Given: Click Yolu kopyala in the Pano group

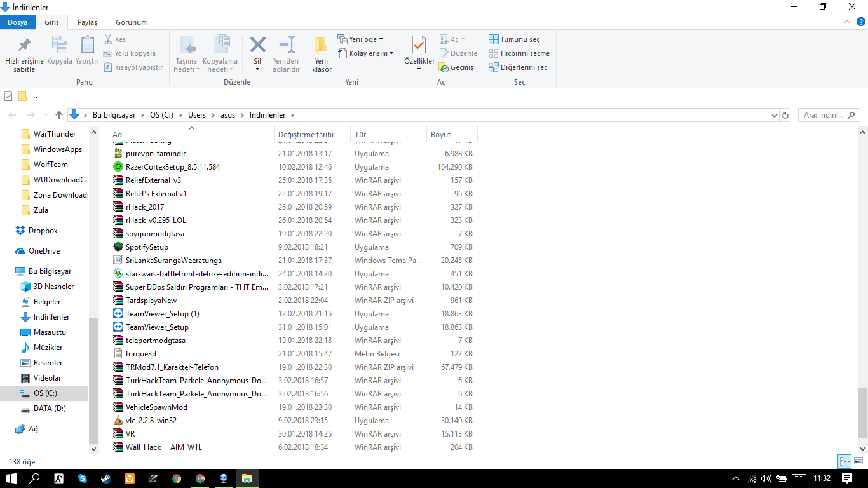Looking at the screenshot, I should click(130, 53).
